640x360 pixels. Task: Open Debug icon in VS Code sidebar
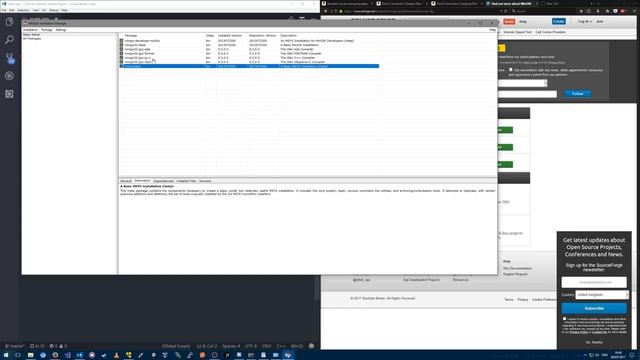[x=9, y=76]
